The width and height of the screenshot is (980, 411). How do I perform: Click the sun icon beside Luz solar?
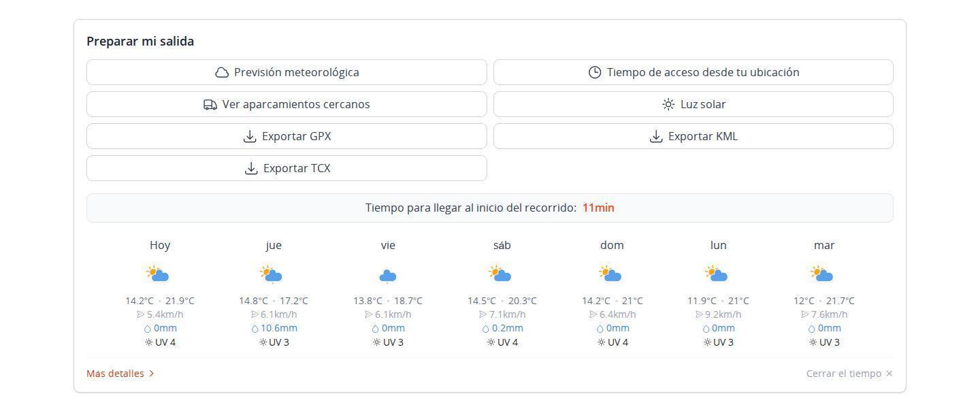pos(668,104)
